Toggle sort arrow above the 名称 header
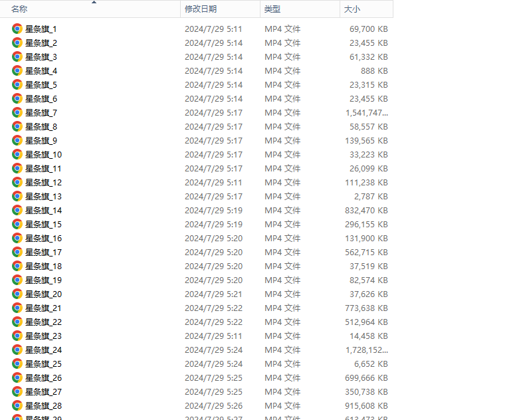The image size is (531, 420). point(94,3)
